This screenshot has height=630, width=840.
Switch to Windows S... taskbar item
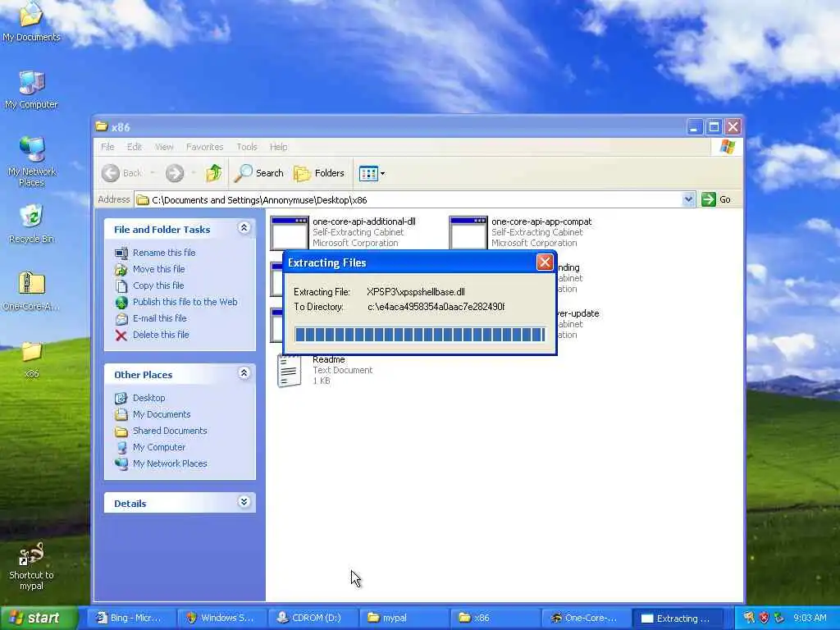pyautogui.click(x=221, y=618)
